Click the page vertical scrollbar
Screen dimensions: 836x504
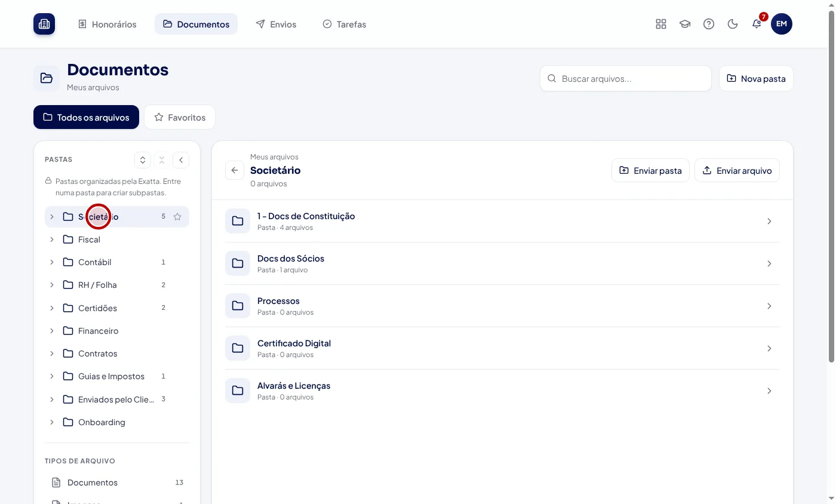[831, 186]
